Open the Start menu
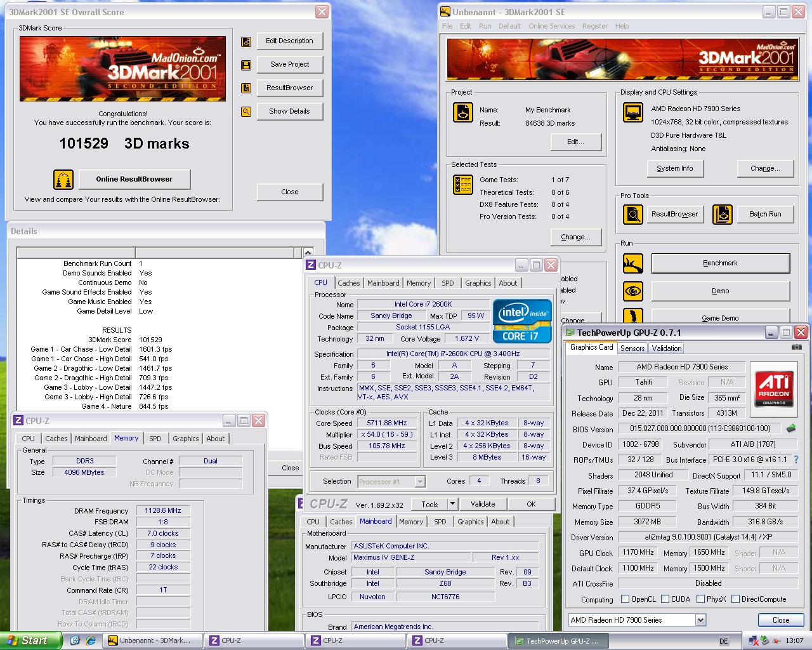The height and width of the screenshot is (650, 812). [x=30, y=640]
